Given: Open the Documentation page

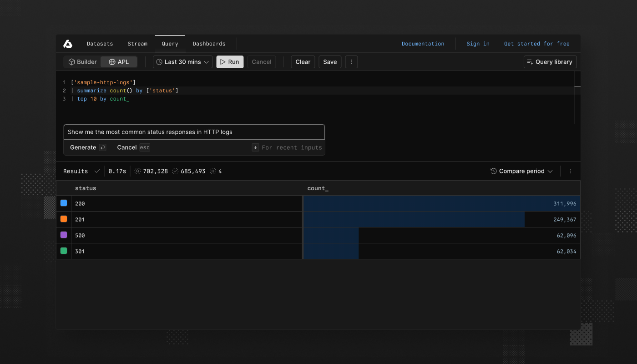Looking at the screenshot, I should tap(423, 44).
